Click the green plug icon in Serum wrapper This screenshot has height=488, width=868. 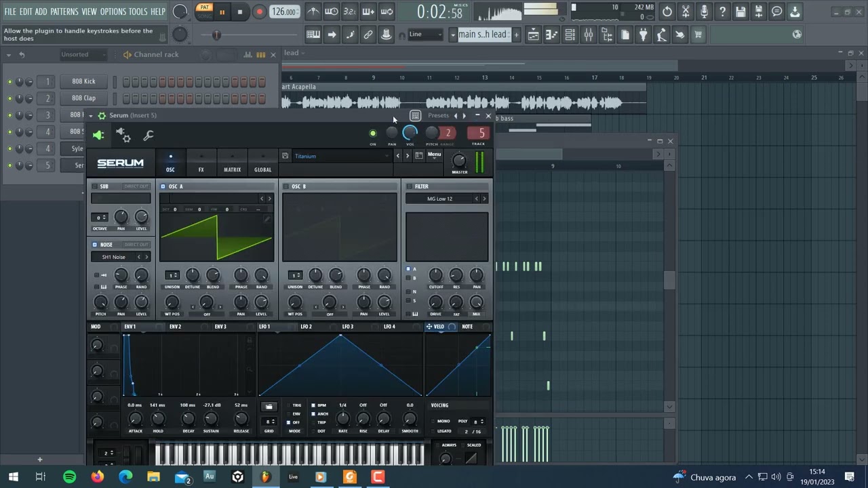tap(98, 136)
